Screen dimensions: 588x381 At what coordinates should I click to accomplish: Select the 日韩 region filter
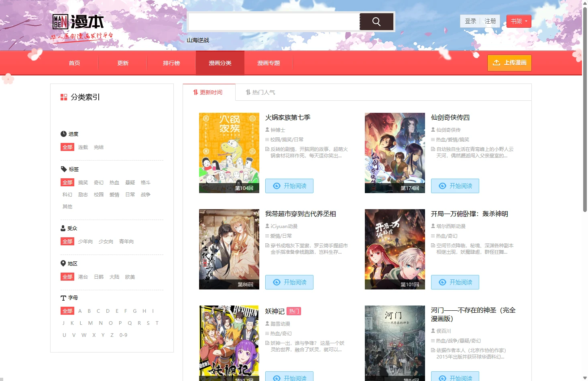[x=98, y=277]
